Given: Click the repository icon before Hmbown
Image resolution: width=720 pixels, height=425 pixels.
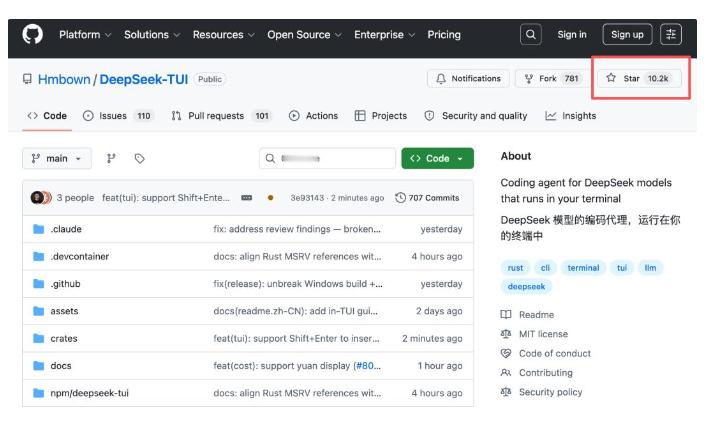Looking at the screenshot, I should pos(28,79).
